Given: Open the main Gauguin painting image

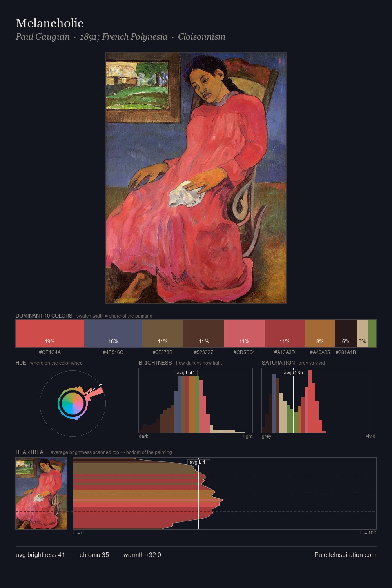Looking at the screenshot, I should (x=196, y=178).
